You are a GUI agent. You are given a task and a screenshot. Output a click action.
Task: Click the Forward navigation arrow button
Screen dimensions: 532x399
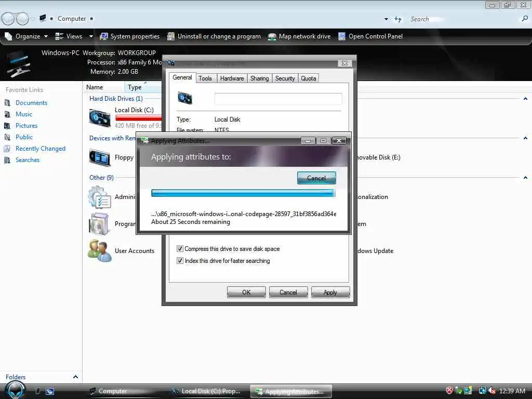pos(22,19)
